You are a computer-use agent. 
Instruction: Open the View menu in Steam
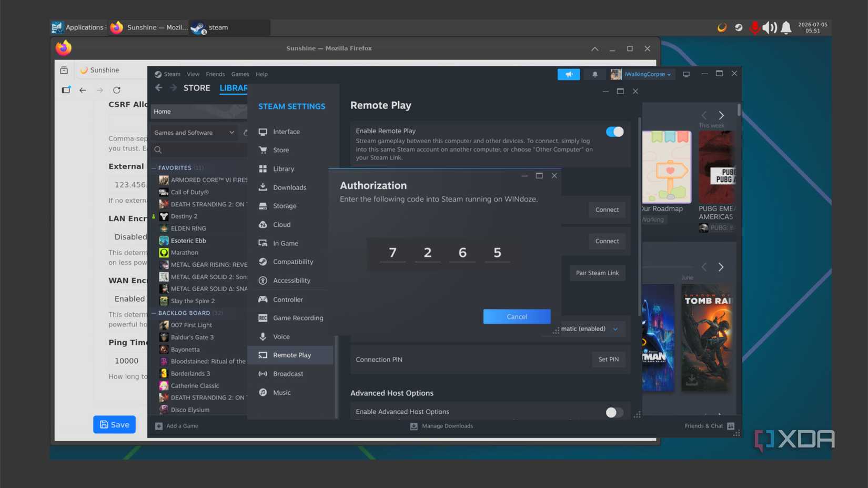[x=193, y=74]
